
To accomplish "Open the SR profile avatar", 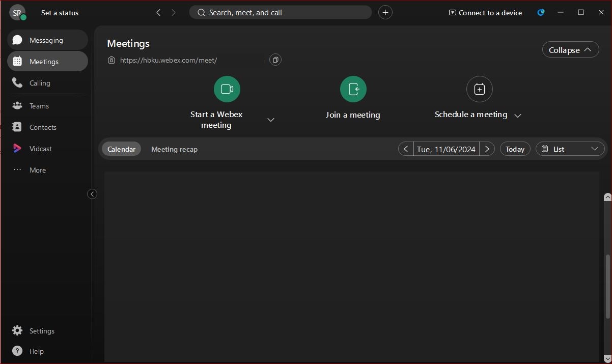I will [x=17, y=12].
